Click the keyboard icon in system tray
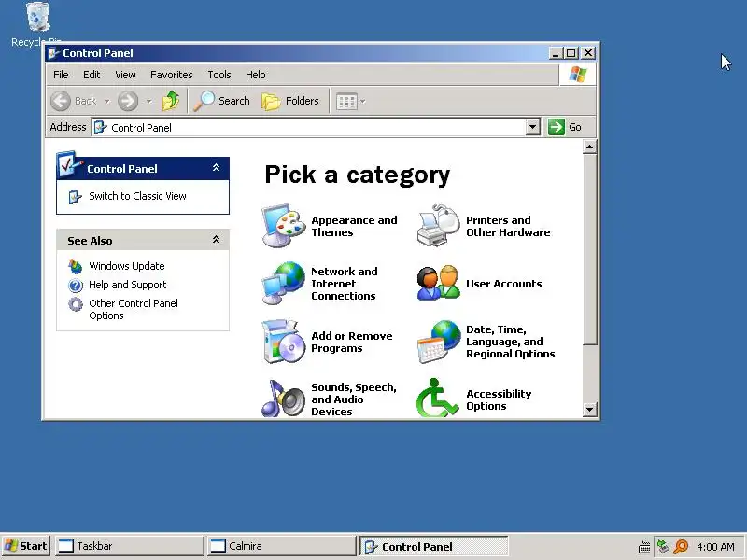747x560 pixels. [644, 547]
